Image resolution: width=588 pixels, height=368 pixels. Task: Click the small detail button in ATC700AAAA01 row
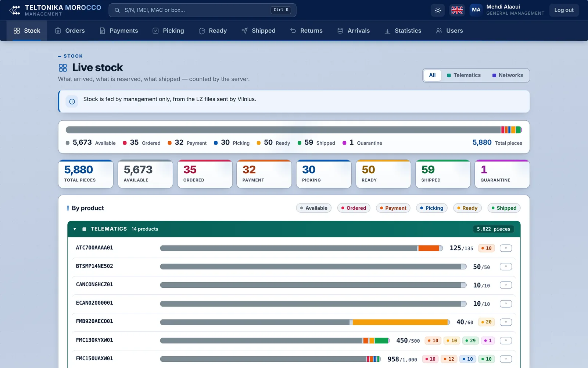(506, 248)
